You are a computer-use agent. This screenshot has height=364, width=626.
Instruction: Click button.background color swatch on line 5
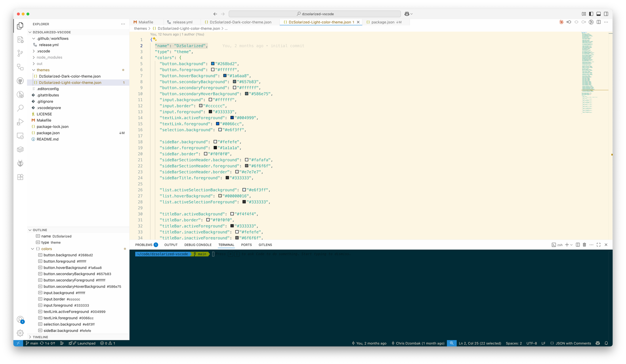[213, 64]
